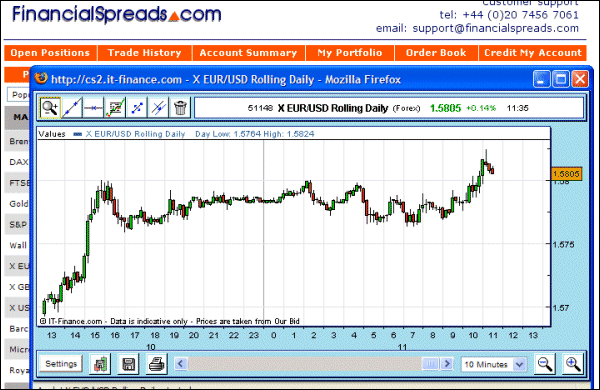This screenshot has height=390, width=600.
Task: Open the My Portfolio tab
Action: coord(350,53)
